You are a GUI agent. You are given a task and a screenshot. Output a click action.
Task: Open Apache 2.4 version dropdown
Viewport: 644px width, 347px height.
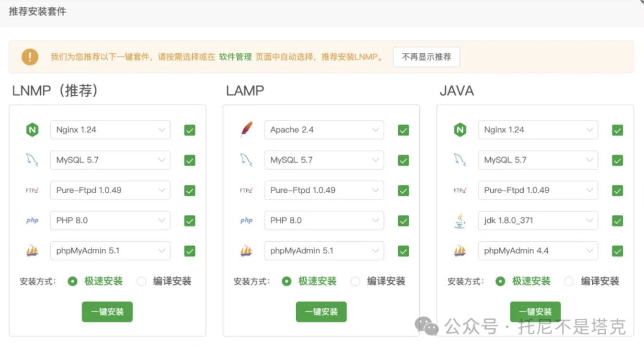click(324, 130)
